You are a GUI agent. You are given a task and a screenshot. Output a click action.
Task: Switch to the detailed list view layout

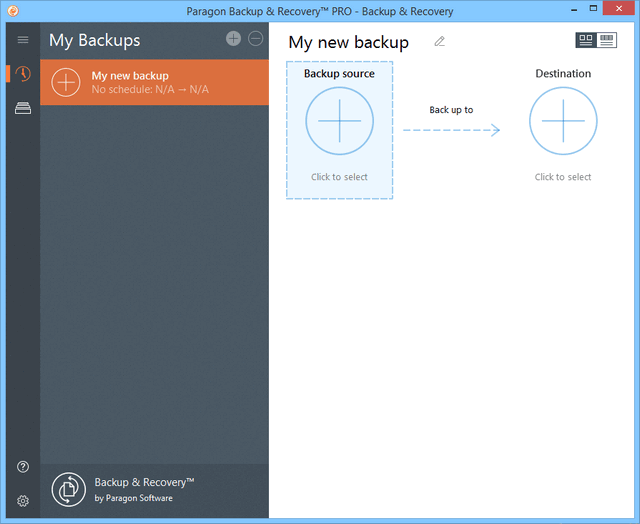pos(607,40)
